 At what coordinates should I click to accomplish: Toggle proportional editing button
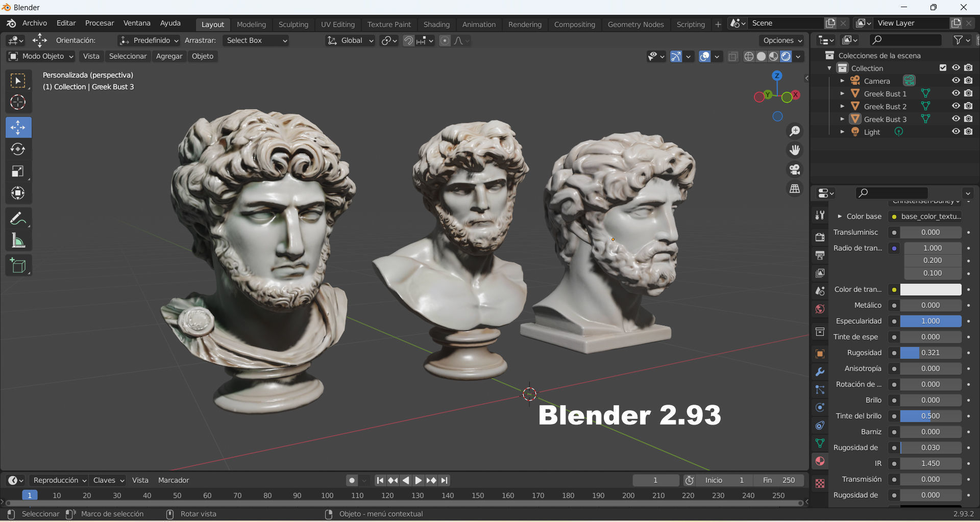[x=445, y=40]
